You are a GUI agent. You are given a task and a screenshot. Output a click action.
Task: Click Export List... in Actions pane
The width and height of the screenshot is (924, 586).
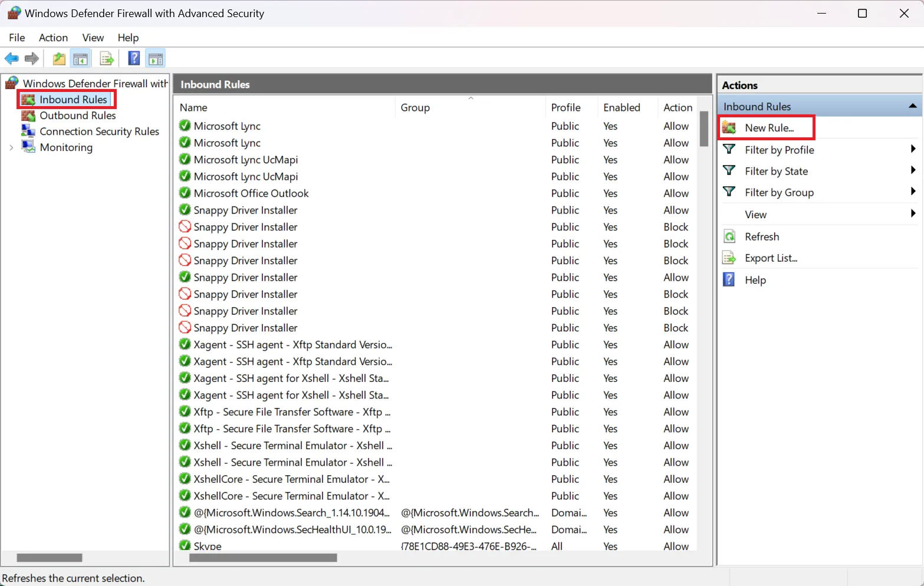click(771, 258)
